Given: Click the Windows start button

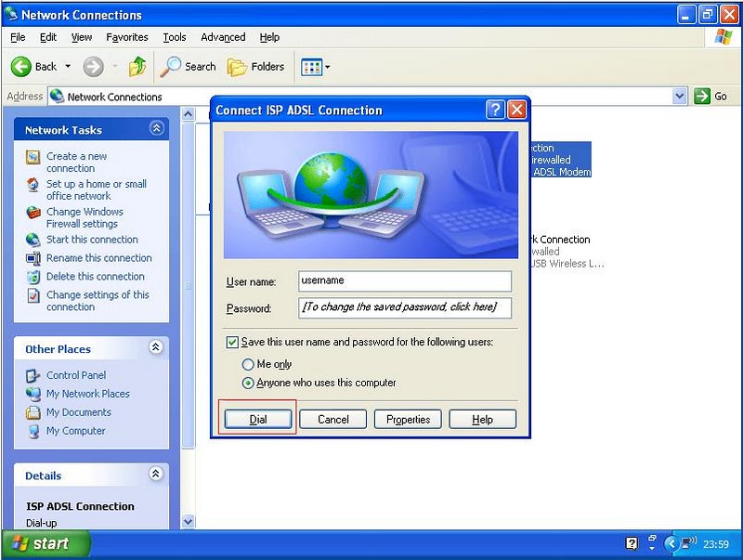Looking at the screenshot, I should pyautogui.click(x=45, y=544).
